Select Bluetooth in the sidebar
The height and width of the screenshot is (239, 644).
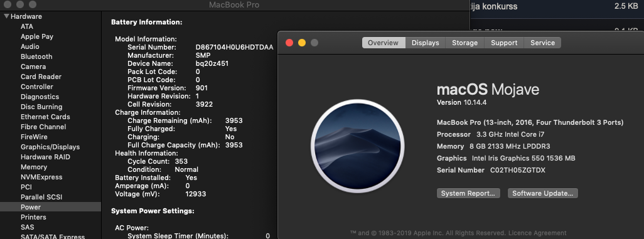pos(36,56)
